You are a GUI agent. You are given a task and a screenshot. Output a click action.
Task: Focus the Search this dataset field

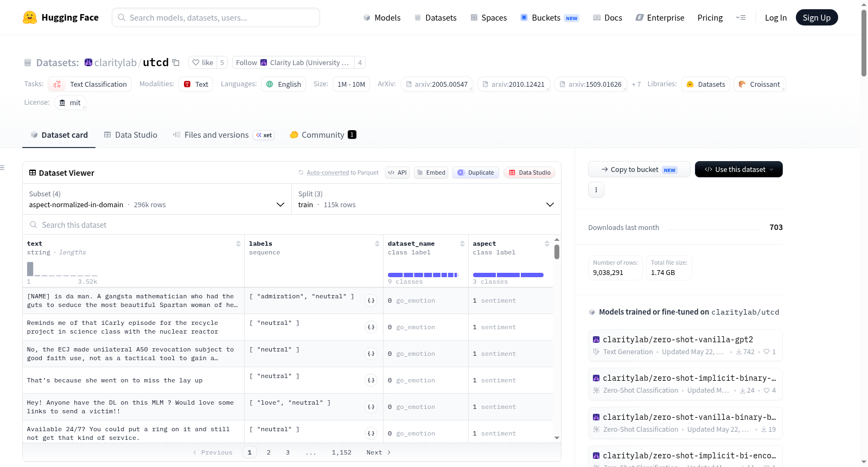292,225
